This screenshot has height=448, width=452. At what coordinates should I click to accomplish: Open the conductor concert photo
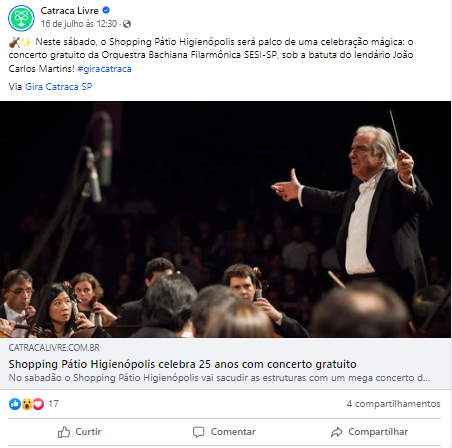click(x=225, y=219)
